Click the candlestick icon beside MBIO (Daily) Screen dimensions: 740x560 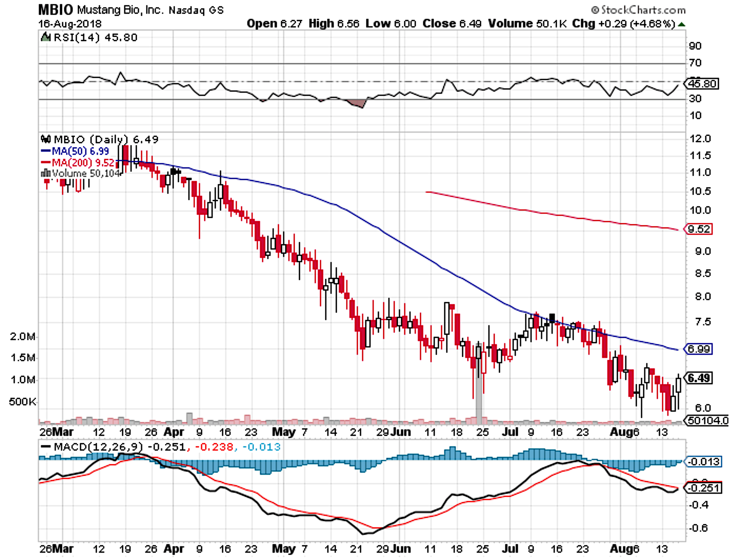pos(46,139)
